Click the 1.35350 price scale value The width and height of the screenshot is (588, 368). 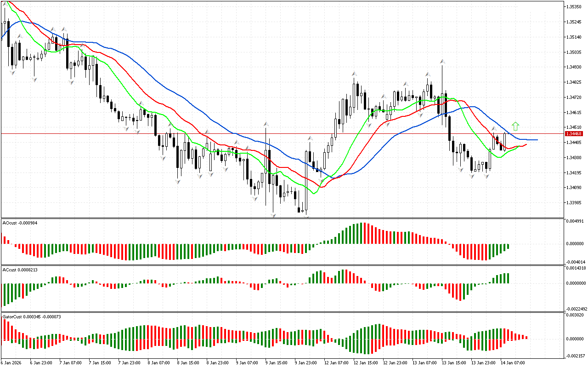coord(574,7)
